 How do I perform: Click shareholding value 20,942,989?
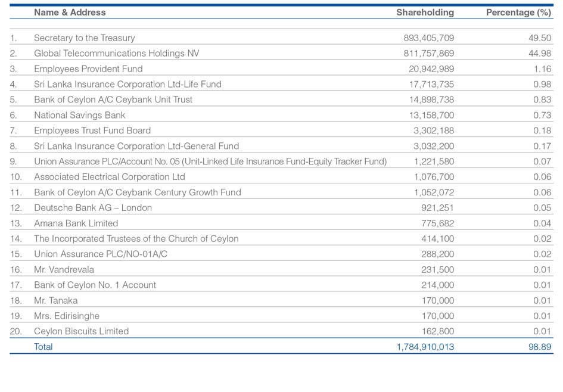(x=431, y=69)
